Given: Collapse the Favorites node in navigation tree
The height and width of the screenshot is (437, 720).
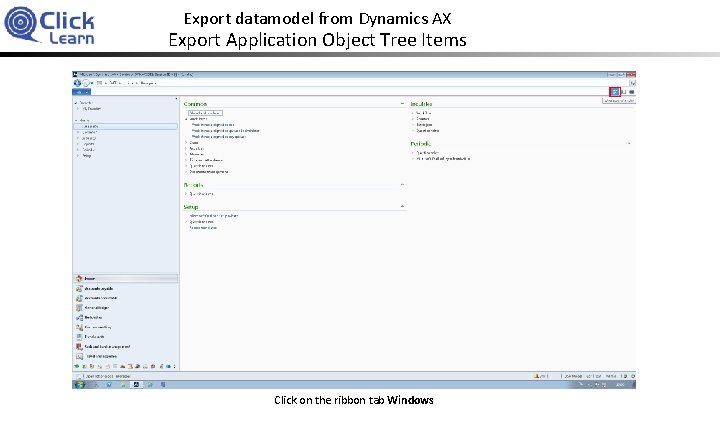Looking at the screenshot, I should (x=76, y=103).
